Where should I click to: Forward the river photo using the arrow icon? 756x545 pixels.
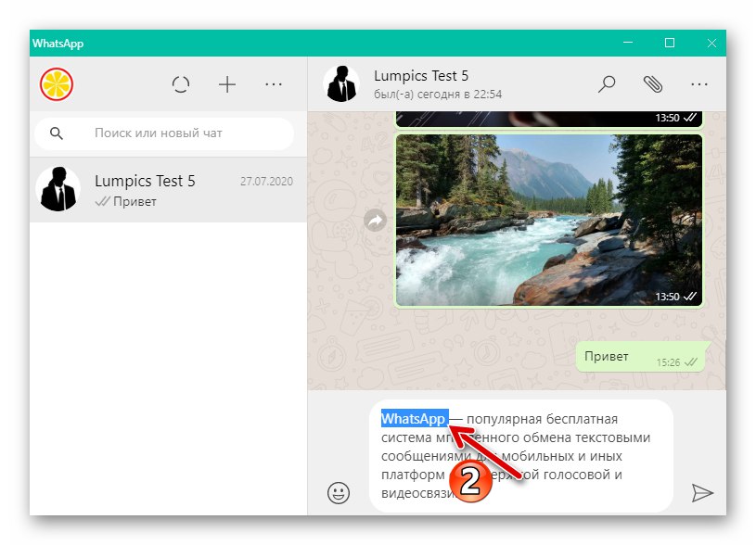[375, 221]
